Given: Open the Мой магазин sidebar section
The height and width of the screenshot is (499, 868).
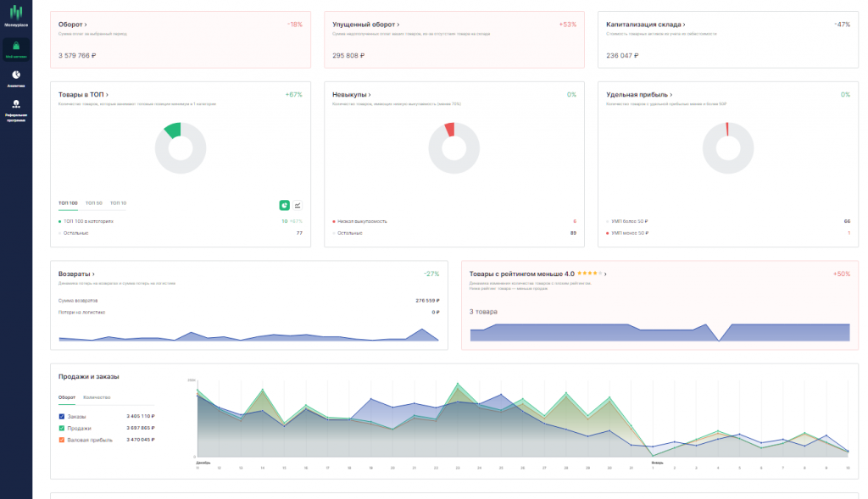Looking at the screenshot, I should tap(16, 48).
